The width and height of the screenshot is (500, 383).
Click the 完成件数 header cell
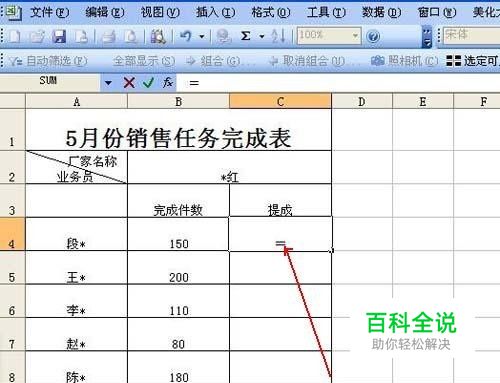178,200
